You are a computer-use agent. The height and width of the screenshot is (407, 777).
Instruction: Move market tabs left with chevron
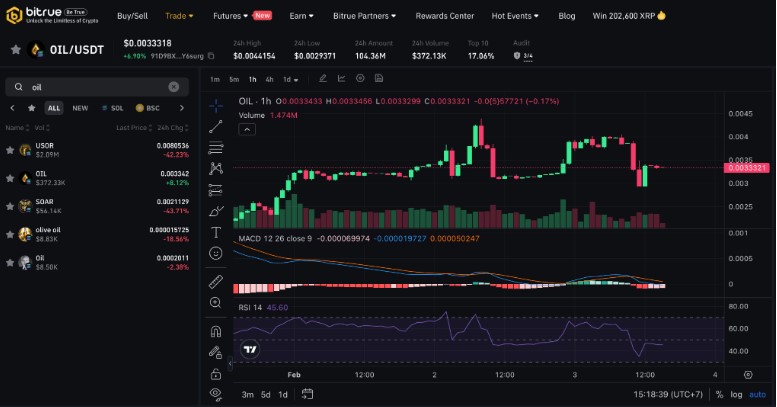[12, 108]
